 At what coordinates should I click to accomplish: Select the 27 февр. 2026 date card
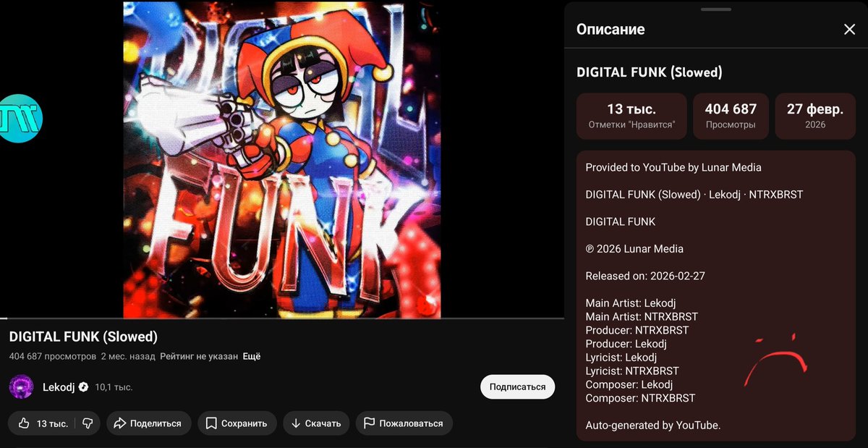pos(815,116)
